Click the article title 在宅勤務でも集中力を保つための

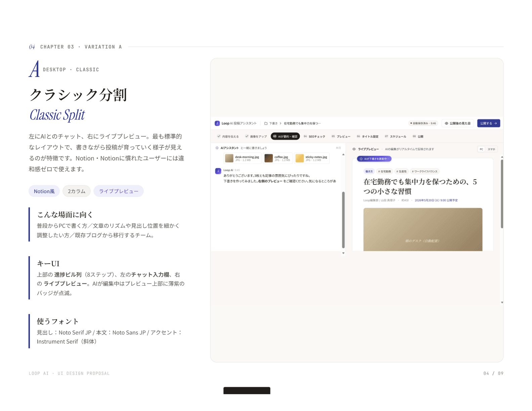click(x=420, y=186)
